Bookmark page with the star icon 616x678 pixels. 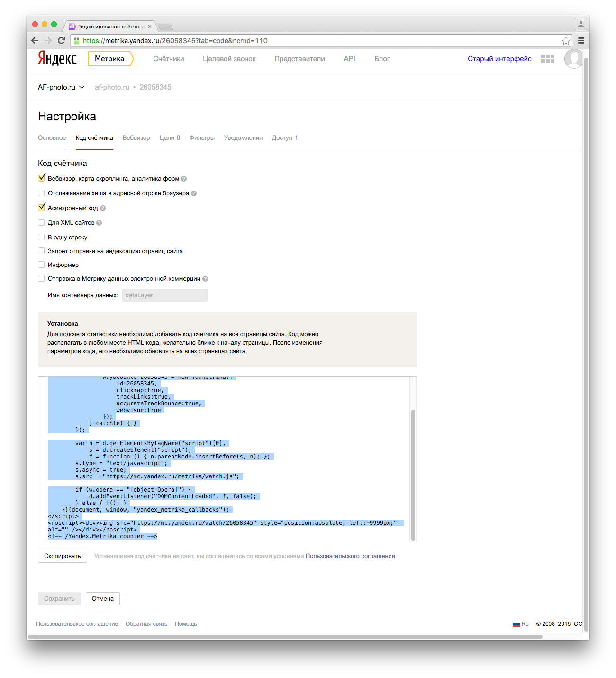click(566, 41)
